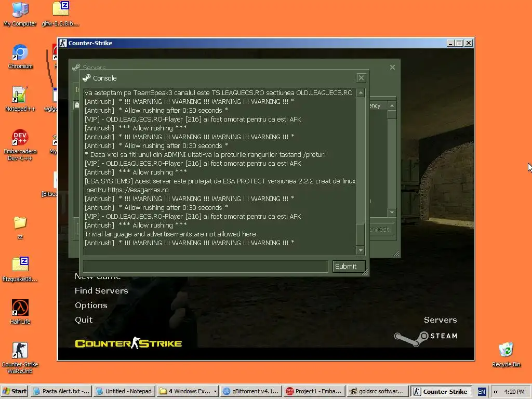The image size is (532, 399).
Task: Expand the 4 Windows Explorer taskbar group
Action: click(188, 391)
